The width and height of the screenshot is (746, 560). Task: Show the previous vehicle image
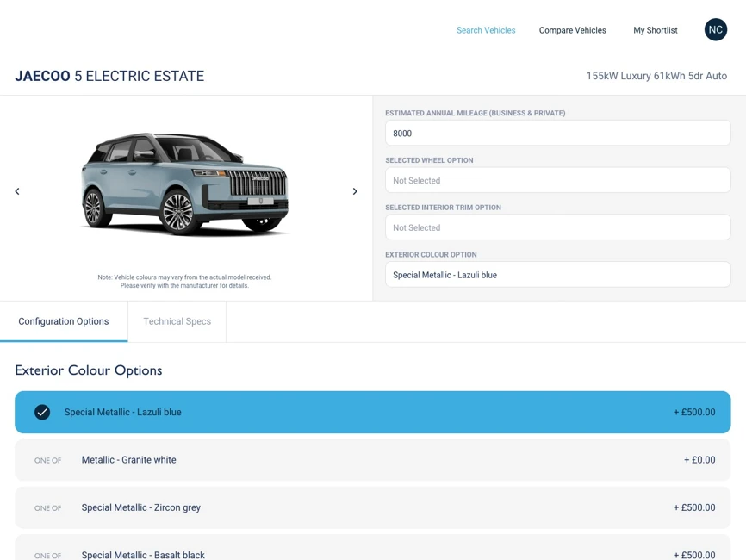point(17,191)
